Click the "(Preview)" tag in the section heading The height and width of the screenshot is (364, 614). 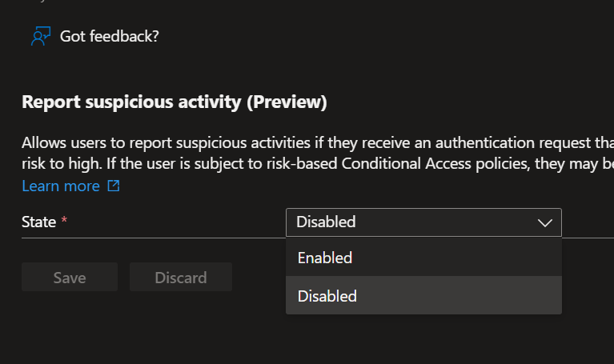tap(287, 102)
